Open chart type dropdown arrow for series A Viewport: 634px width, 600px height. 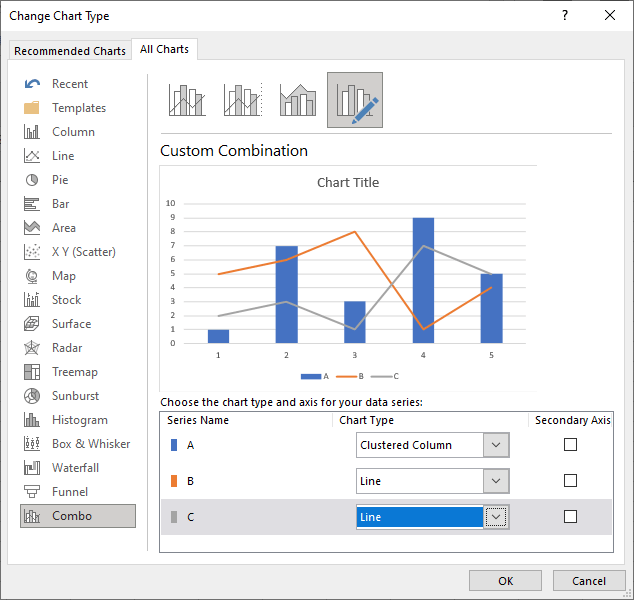pos(496,445)
